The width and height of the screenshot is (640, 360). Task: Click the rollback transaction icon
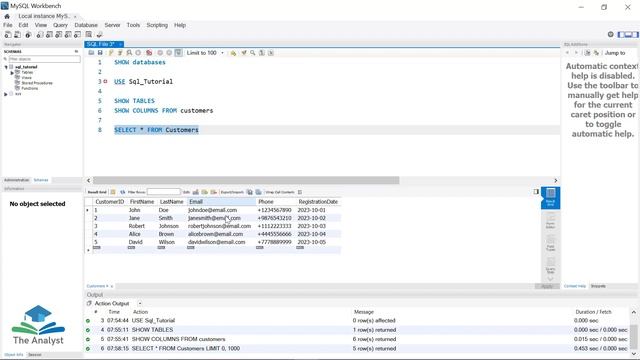tap(169, 53)
